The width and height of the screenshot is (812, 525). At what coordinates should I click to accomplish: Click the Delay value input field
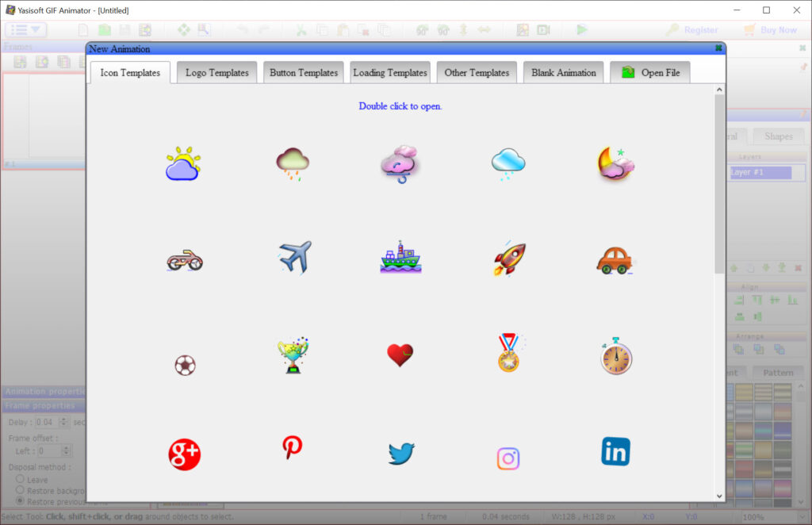pos(47,422)
